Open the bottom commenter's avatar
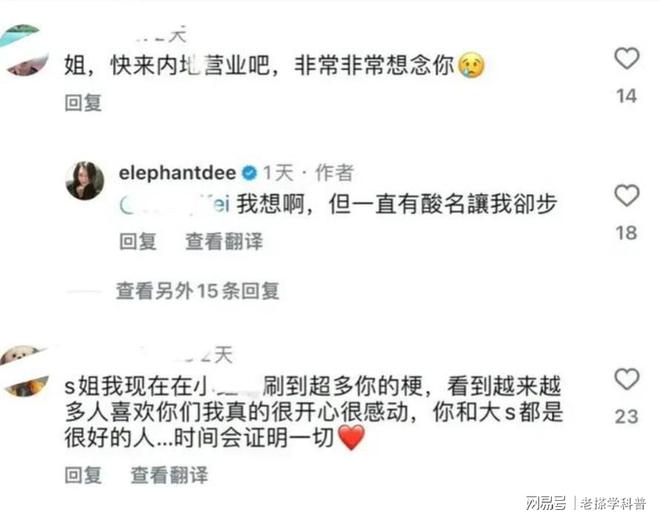Viewport: 660px width, 518px height. point(23,371)
